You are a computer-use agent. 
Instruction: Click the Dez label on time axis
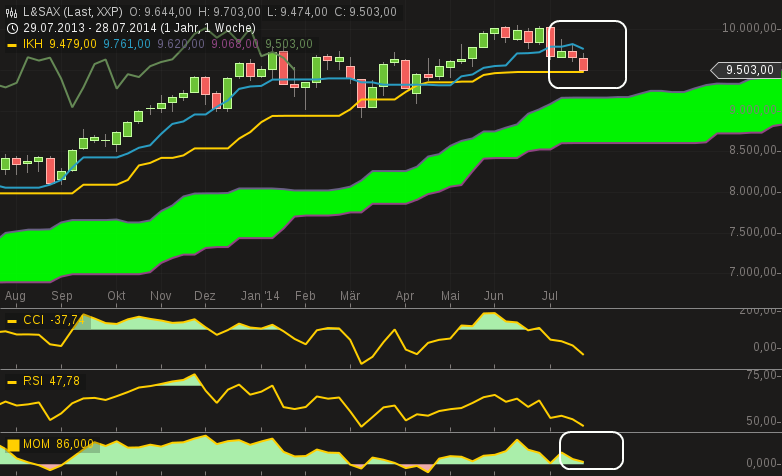click(204, 296)
